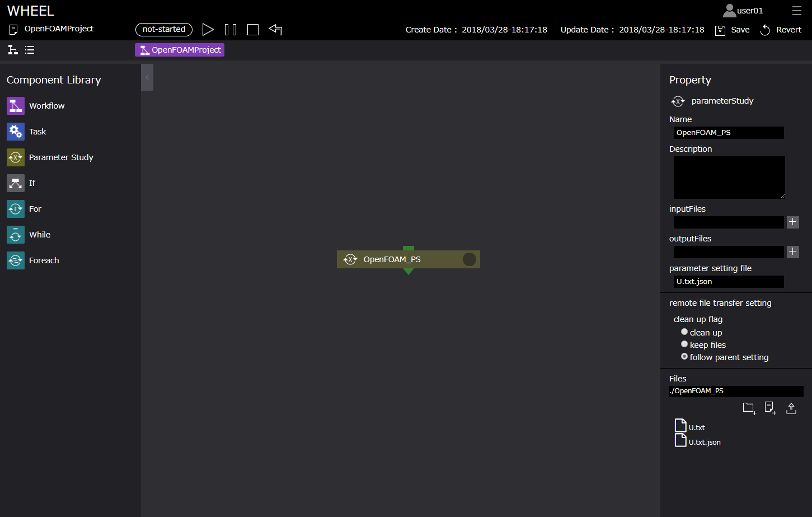Choose the If component icon
The image size is (812, 517).
click(16, 183)
